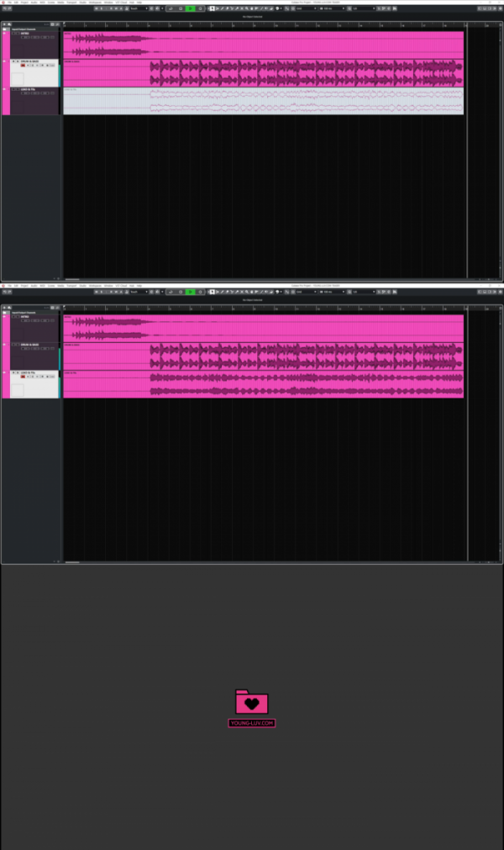
Task: Select the INTRO track name in upper window
Action: point(25,34)
